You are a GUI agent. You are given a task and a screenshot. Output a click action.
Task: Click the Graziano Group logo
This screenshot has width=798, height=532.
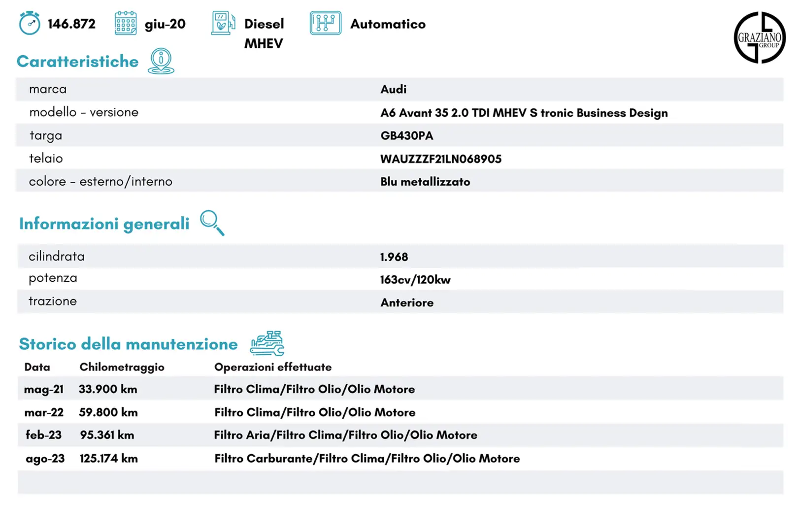click(x=760, y=37)
